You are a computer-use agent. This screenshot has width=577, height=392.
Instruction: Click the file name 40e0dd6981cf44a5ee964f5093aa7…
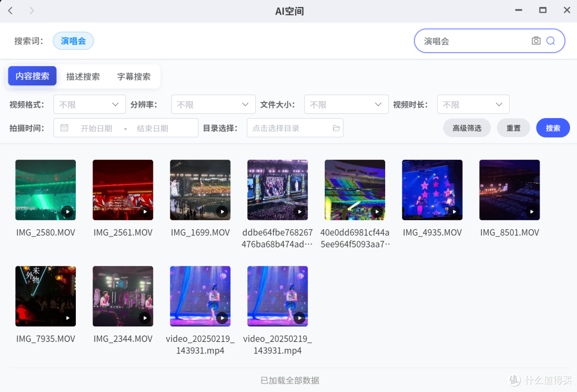pos(355,238)
